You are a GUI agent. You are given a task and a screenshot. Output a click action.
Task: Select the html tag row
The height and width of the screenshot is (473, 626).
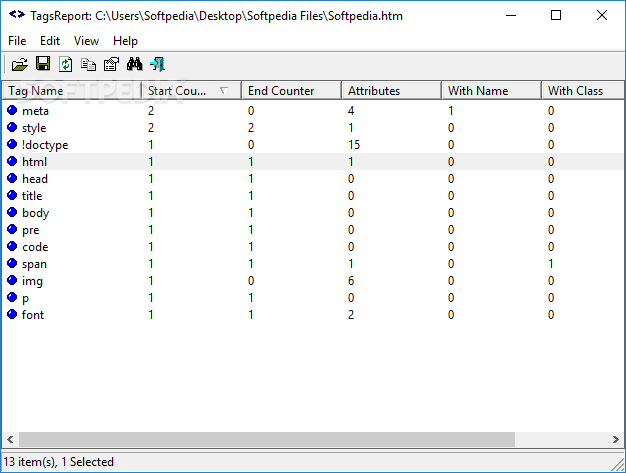[313, 162]
